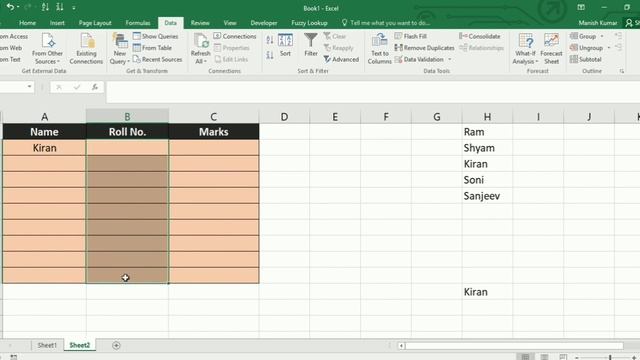The width and height of the screenshot is (640, 360).
Task: Switch to the Sheet1 tab
Action: [47, 345]
